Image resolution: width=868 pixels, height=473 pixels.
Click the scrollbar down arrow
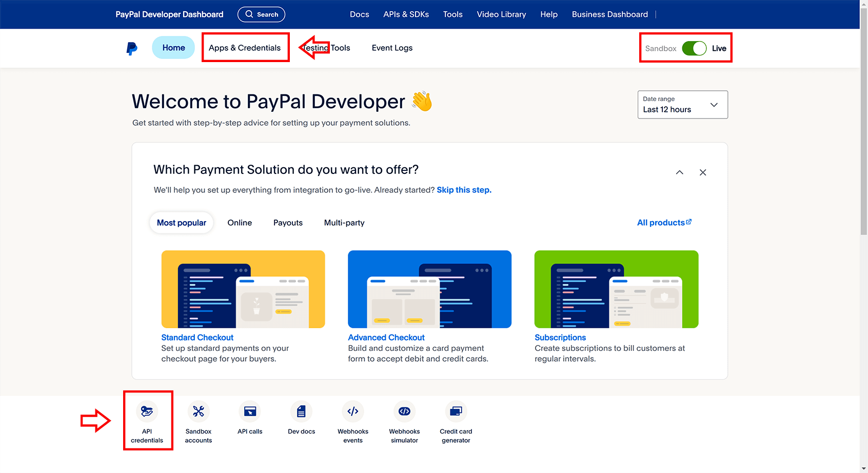pyautogui.click(x=864, y=469)
